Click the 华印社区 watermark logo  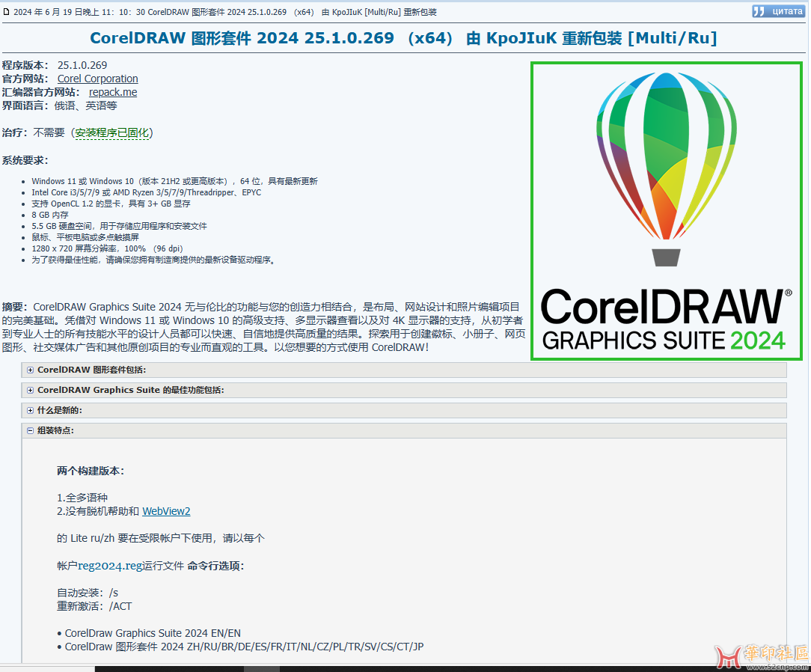[x=762, y=656]
